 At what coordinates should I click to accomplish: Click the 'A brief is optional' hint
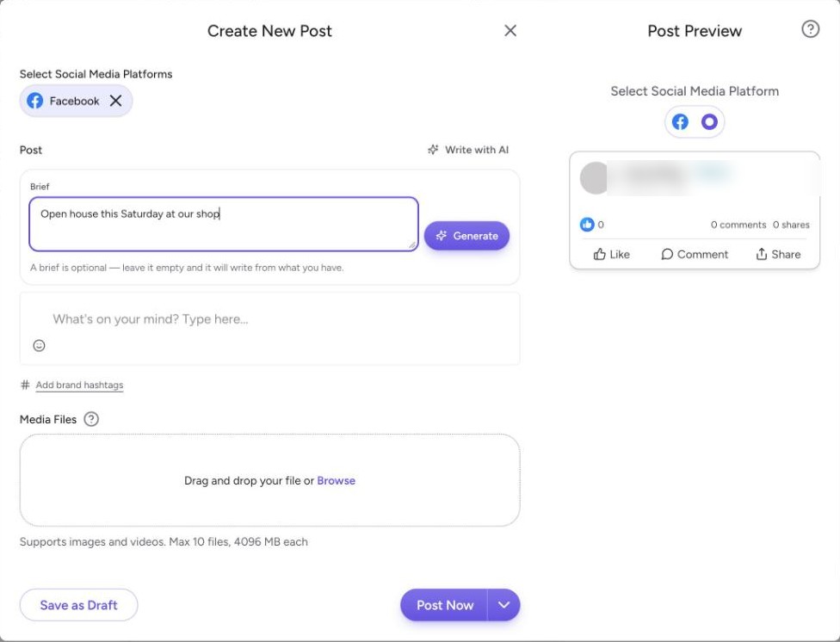point(187,268)
